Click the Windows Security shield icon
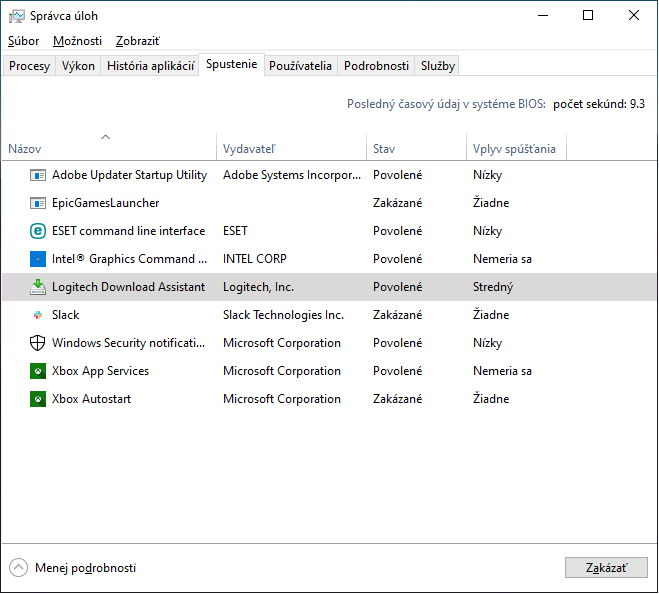The image size is (659, 594). pos(38,343)
